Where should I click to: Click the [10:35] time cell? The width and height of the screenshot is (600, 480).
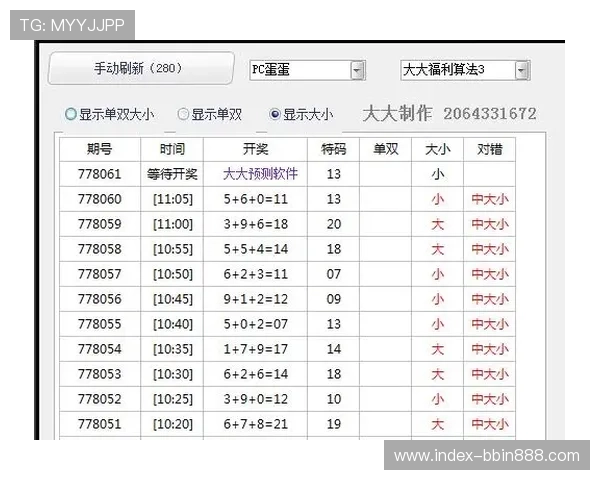[172, 349]
